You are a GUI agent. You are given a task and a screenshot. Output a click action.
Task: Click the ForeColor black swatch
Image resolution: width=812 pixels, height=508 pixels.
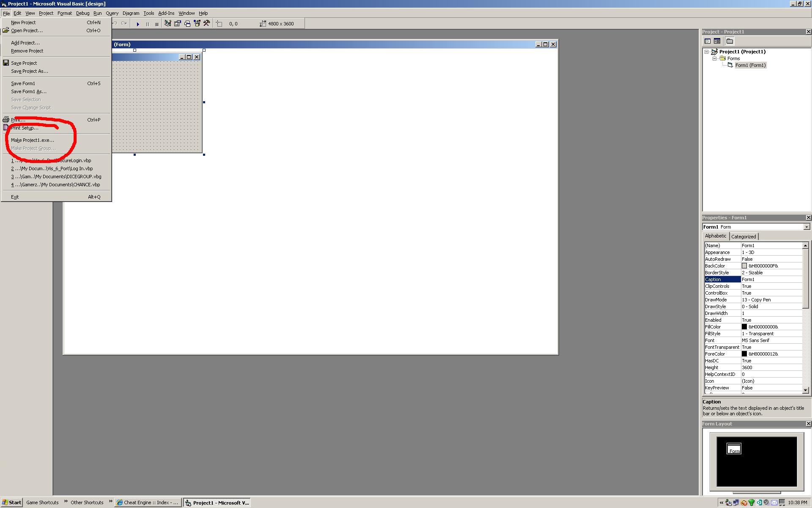coord(744,354)
